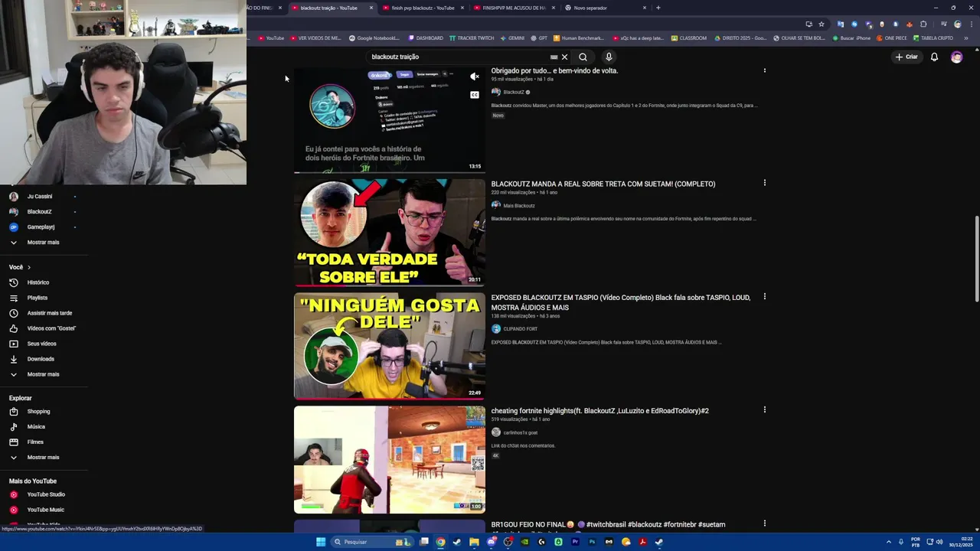Open TRACKER TWITCH bookmark

472,38
